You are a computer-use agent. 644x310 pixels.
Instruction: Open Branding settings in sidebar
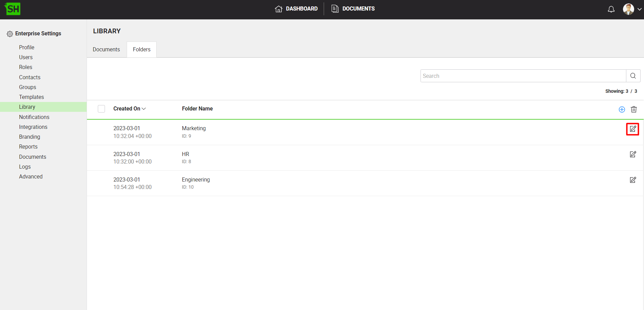pyautogui.click(x=30, y=137)
